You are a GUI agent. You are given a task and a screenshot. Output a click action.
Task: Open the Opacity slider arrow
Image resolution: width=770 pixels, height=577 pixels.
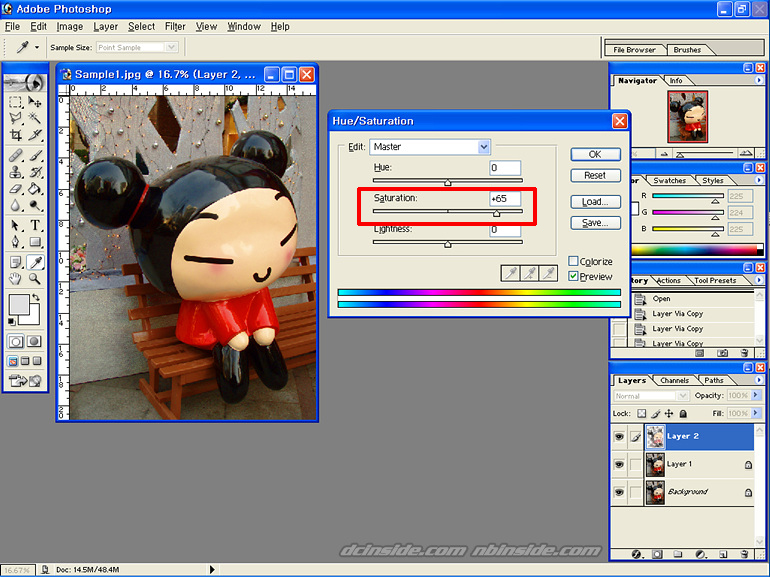pos(756,395)
